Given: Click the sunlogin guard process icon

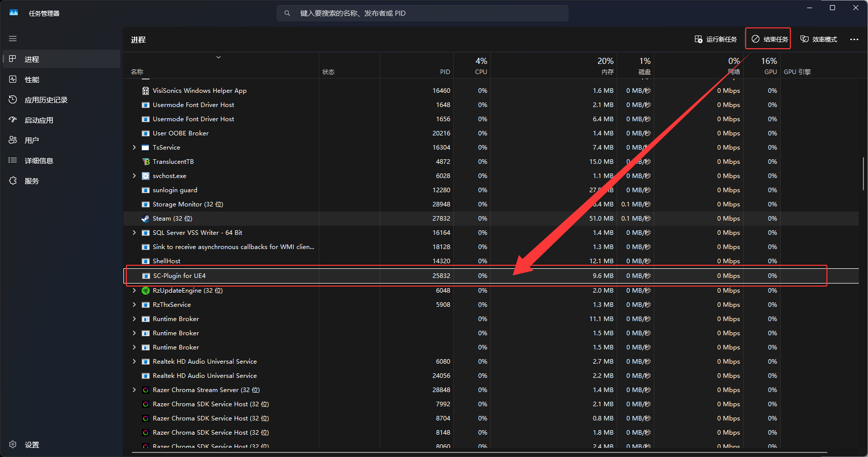Looking at the screenshot, I should 146,190.
